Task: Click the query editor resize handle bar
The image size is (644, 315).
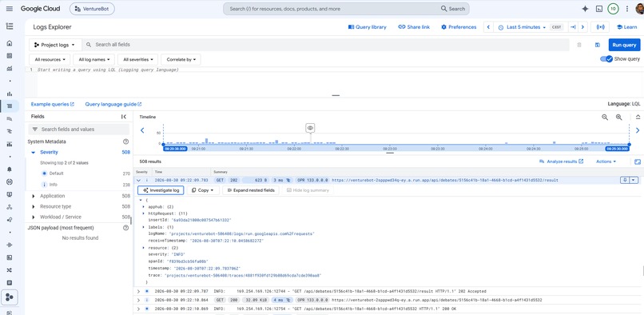Action: [336, 95]
